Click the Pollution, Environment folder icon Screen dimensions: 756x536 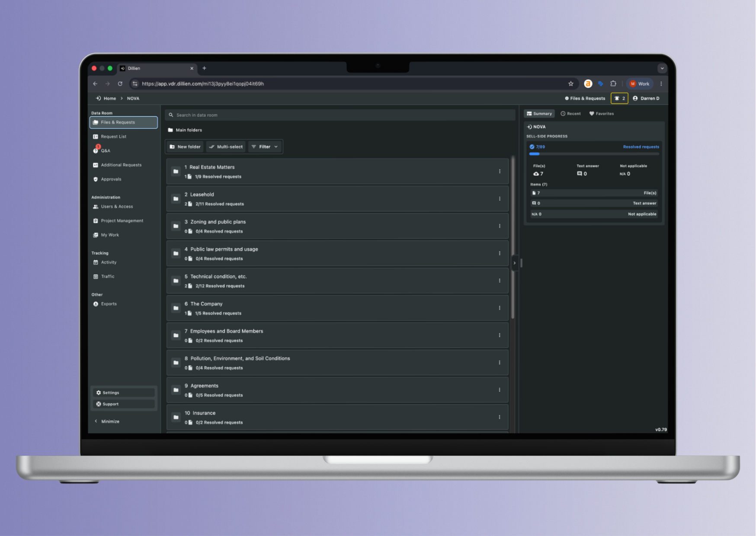176,363
